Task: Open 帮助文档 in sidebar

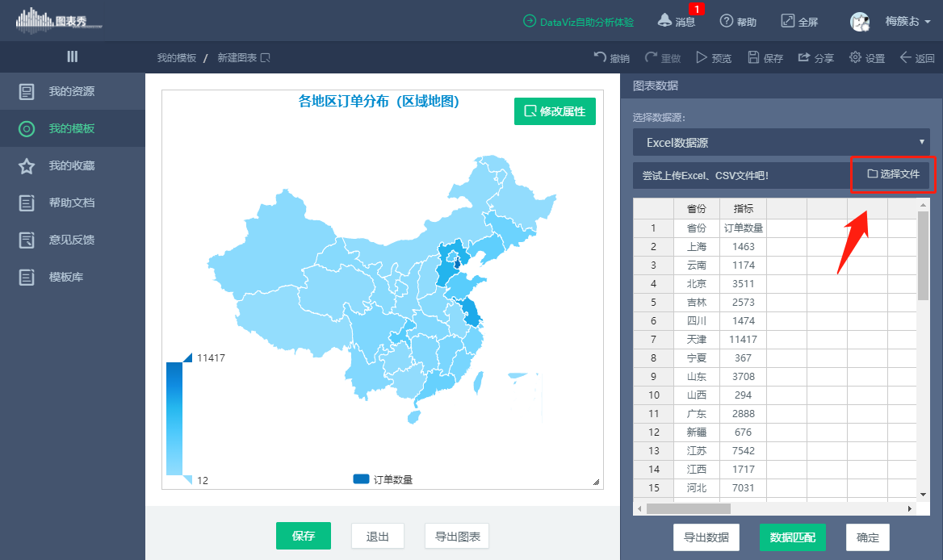Action: (x=72, y=203)
